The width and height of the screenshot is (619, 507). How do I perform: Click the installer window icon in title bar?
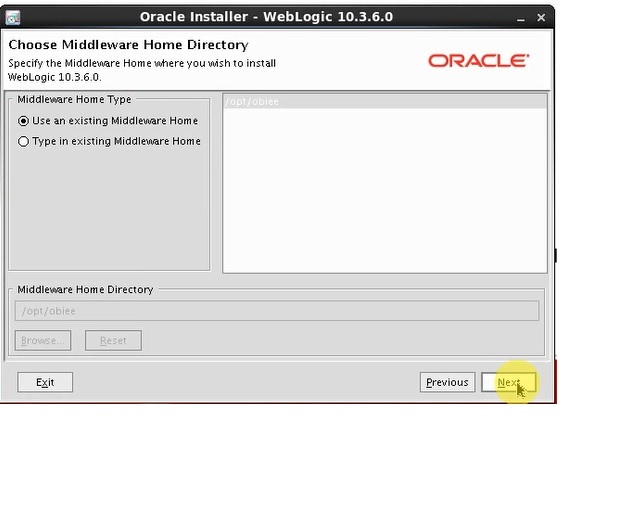13,17
